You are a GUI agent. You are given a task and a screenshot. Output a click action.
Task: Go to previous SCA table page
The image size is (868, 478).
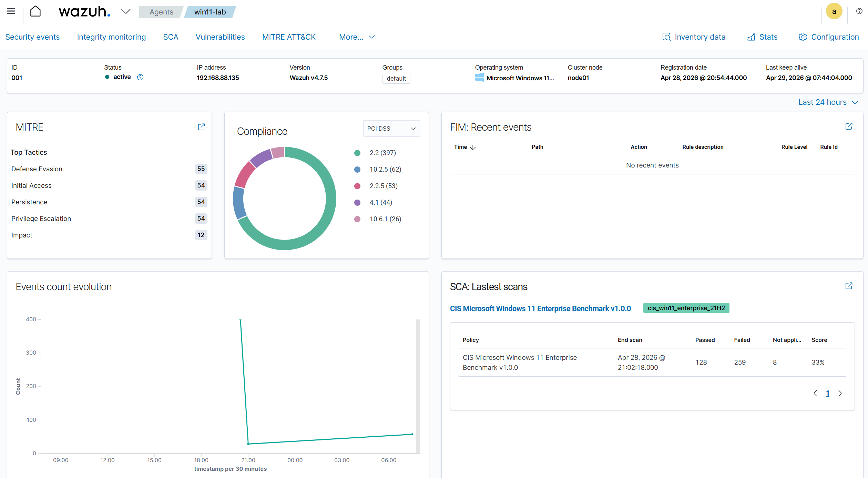[815, 394]
